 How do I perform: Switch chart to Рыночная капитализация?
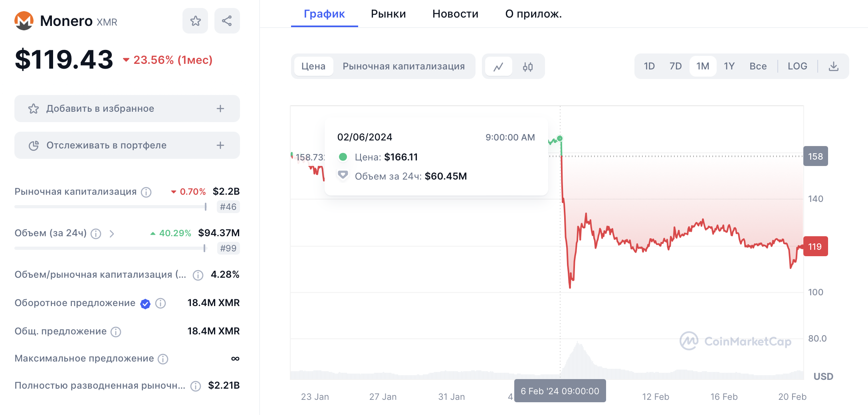pyautogui.click(x=404, y=66)
